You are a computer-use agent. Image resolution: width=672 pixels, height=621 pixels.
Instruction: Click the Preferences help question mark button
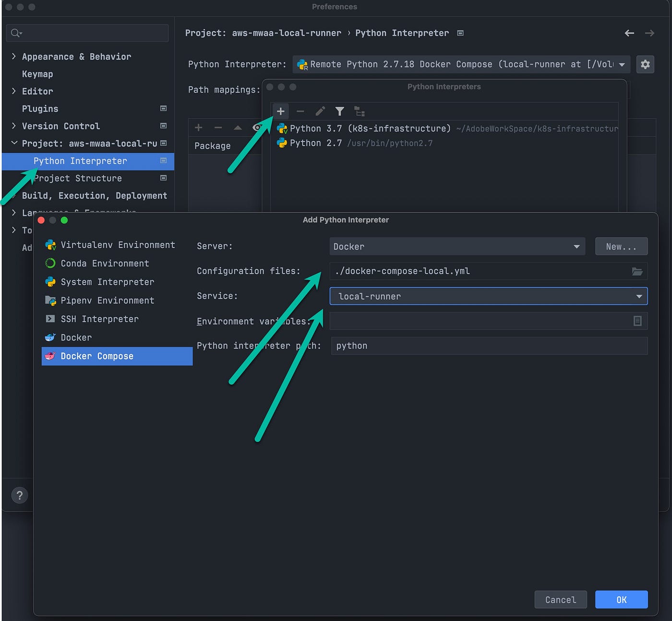pyautogui.click(x=20, y=495)
